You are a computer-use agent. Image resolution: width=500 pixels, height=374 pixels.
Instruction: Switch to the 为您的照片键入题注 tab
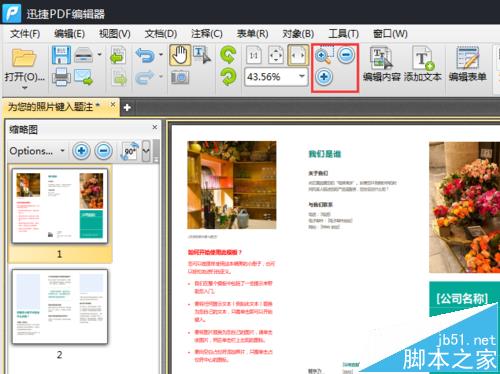coord(53,107)
